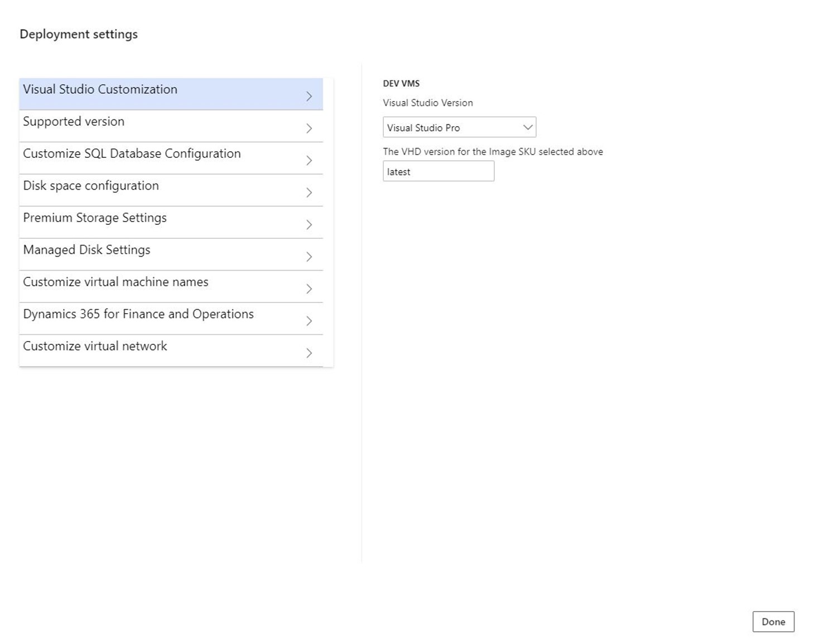Click chevron beside Premium Storage Settings
The width and height of the screenshot is (819, 644).
pyautogui.click(x=309, y=225)
